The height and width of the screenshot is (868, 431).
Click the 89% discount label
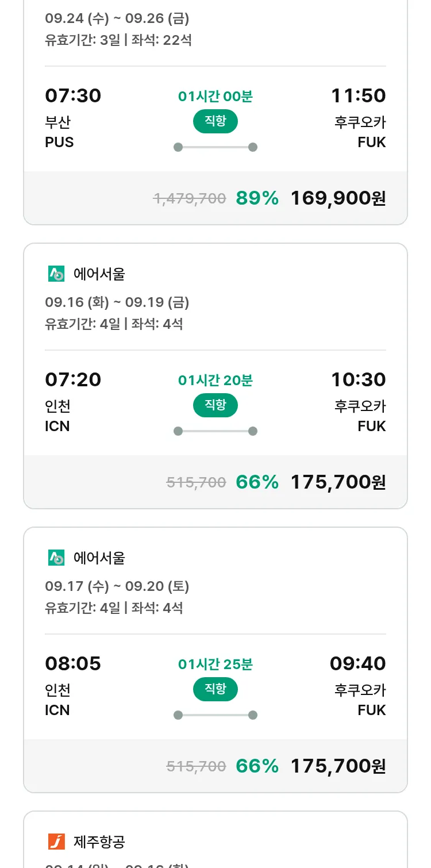[x=257, y=198]
